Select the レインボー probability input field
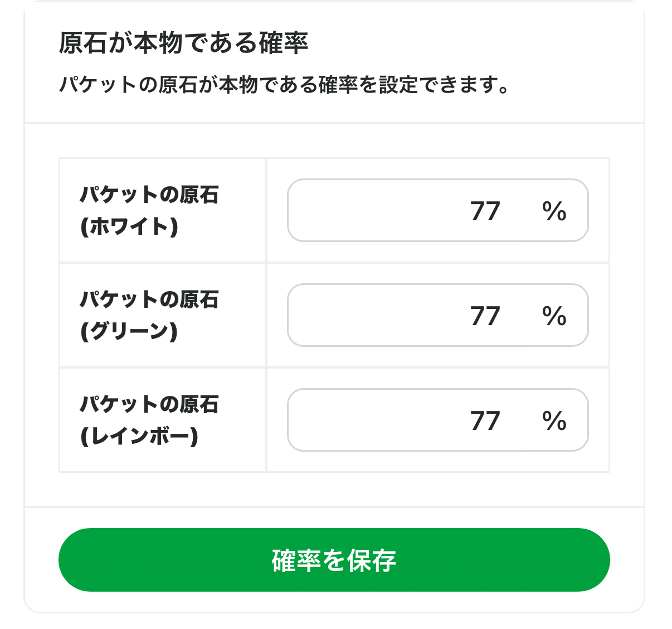Viewport: 672px width, 629px height. coord(390,420)
